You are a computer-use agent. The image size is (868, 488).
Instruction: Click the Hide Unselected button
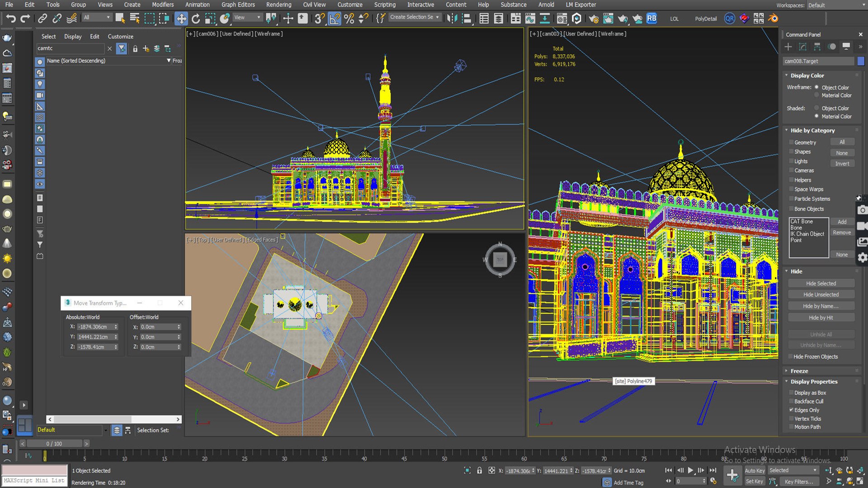point(821,294)
